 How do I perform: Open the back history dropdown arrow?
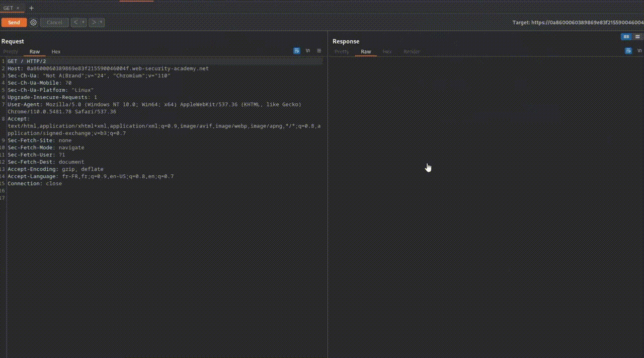[x=83, y=22]
